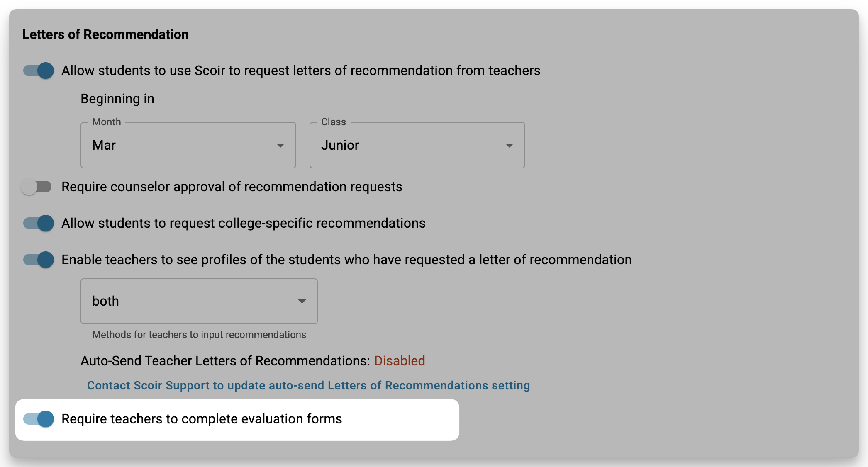Click the caret icon in the Class field
Screen dimensions: 868x467
pyautogui.click(x=510, y=146)
